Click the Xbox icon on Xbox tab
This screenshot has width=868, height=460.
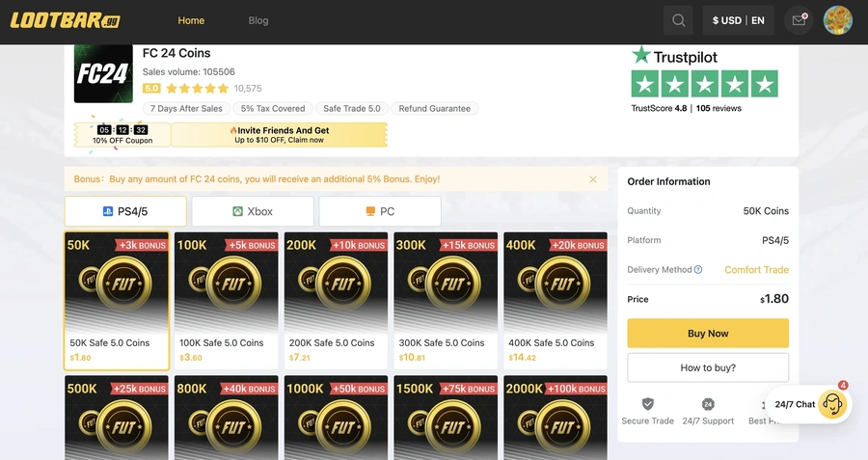pos(237,211)
